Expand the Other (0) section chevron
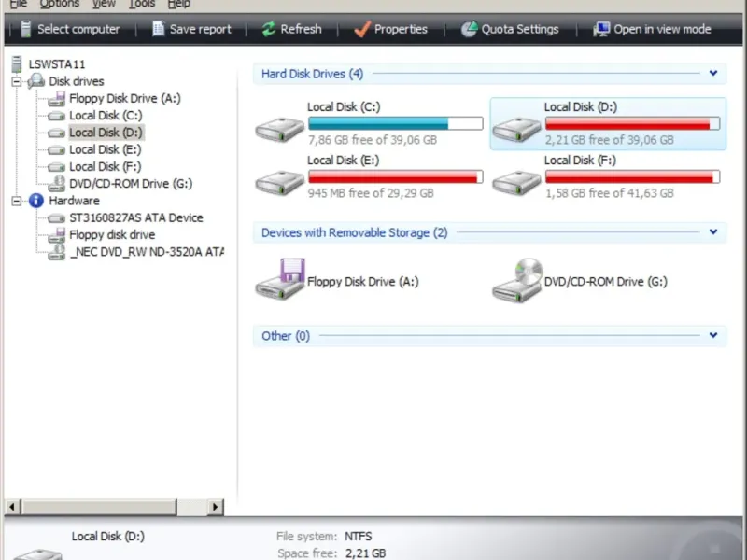The width and height of the screenshot is (747, 560). (713, 335)
